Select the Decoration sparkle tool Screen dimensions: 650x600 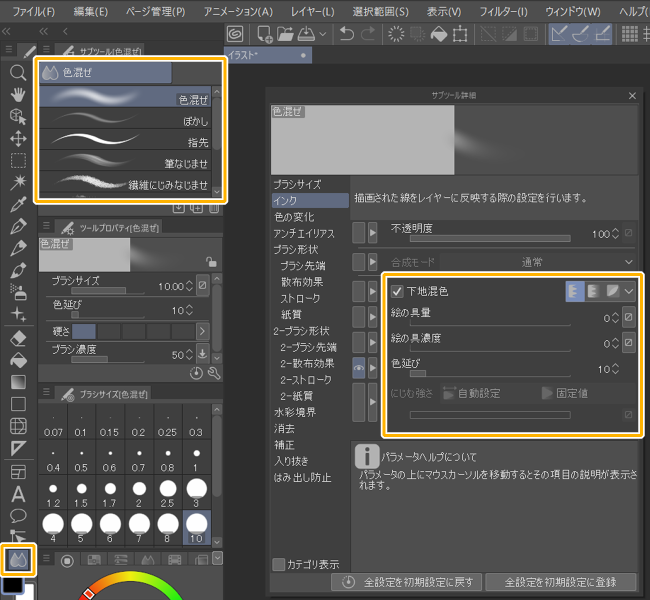(18, 313)
